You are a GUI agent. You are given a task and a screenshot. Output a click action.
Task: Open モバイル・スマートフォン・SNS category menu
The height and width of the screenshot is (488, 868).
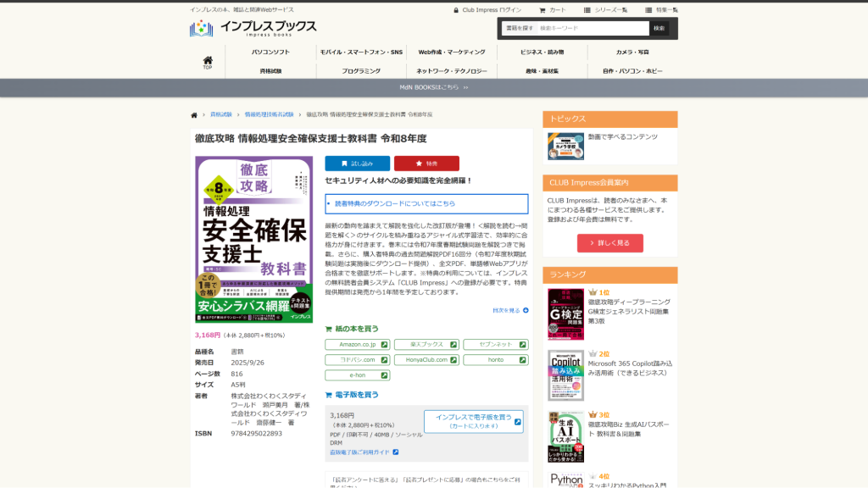[x=361, y=52]
